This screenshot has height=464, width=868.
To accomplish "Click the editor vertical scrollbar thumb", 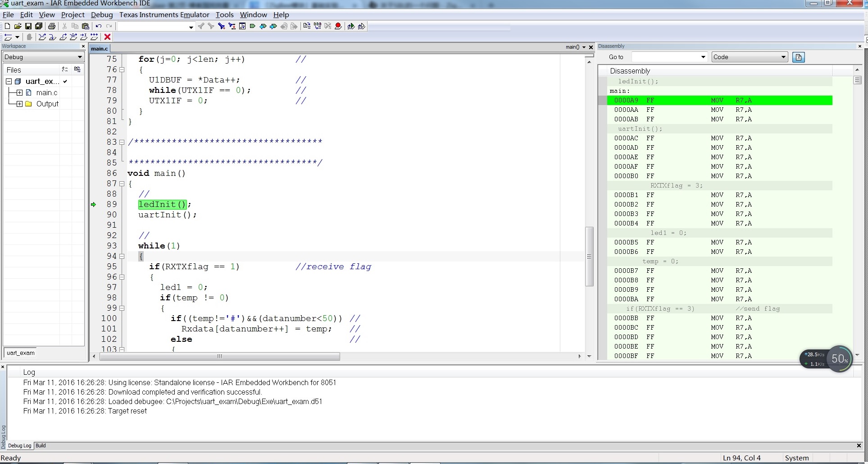I will pyautogui.click(x=589, y=256).
